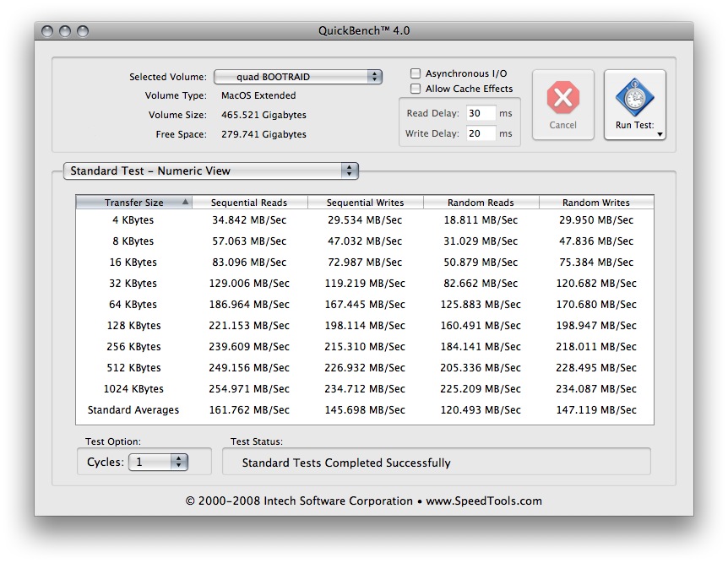This screenshot has height=563, width=728.
Task: Click the 234.712 MB/Sec sequential write value
Action: point(365,389)
